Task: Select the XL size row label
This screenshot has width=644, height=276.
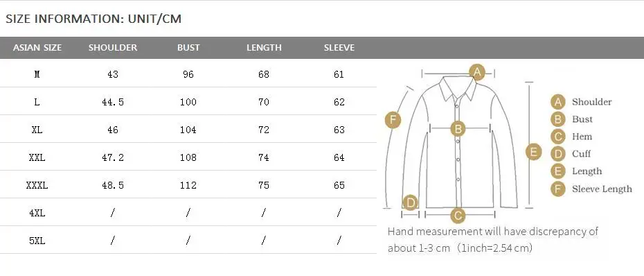Action: pyautogui.click(x=37, y=130)
